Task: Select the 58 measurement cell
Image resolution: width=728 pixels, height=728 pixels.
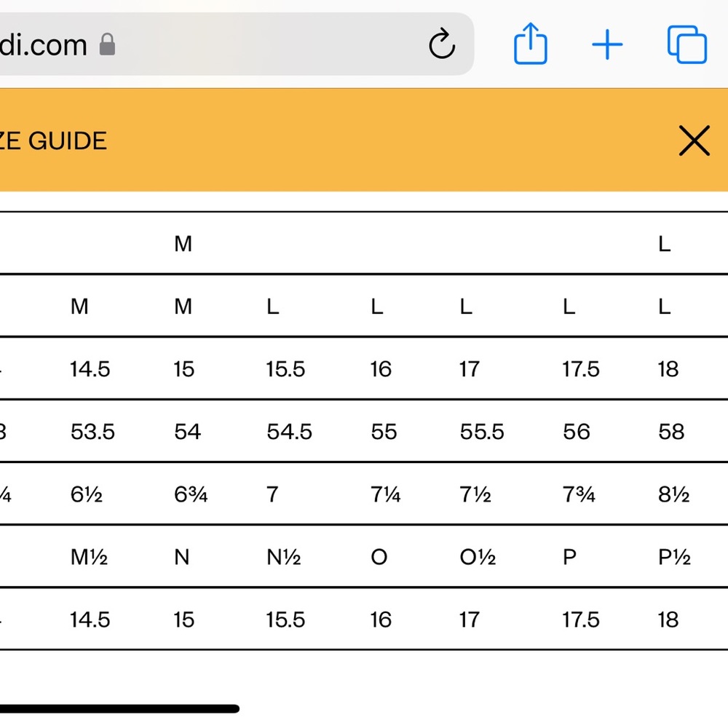Action: click(x=671, y=432)
